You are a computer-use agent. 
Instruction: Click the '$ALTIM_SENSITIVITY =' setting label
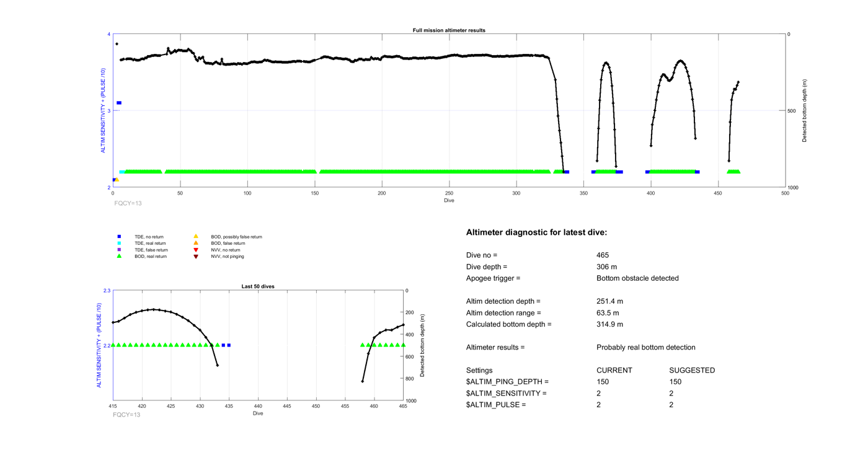[507, 394]
